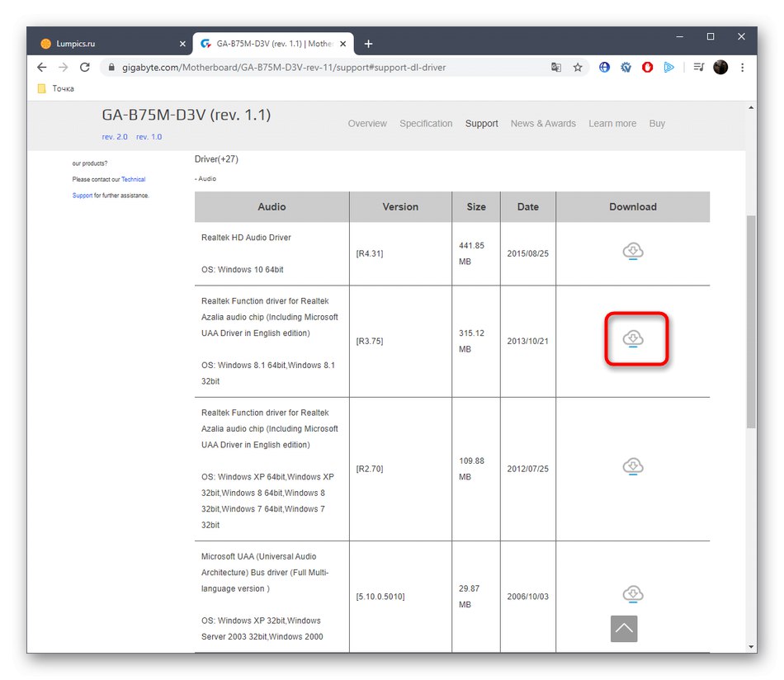Close the Lumpics.ru tab

coord(182,44)
